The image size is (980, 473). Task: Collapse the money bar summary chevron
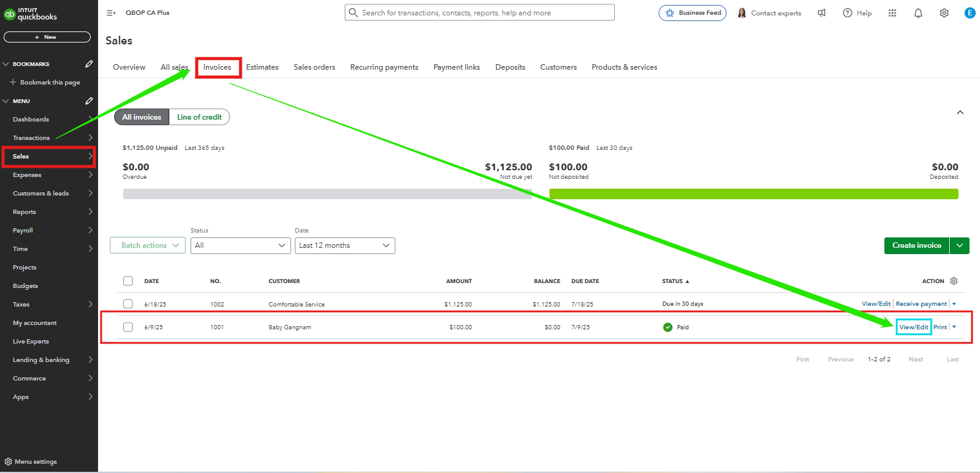tap(960, 112)
